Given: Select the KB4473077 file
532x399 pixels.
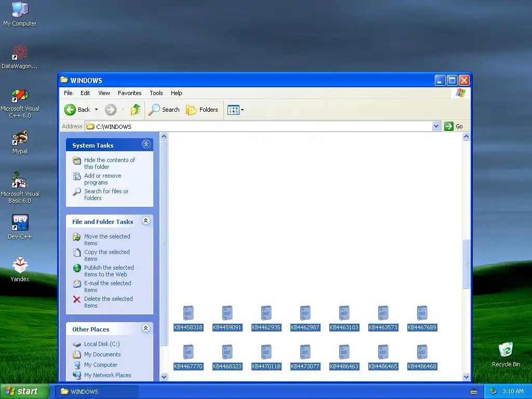Looking at the screenshot, I should (x=305, y=357).
